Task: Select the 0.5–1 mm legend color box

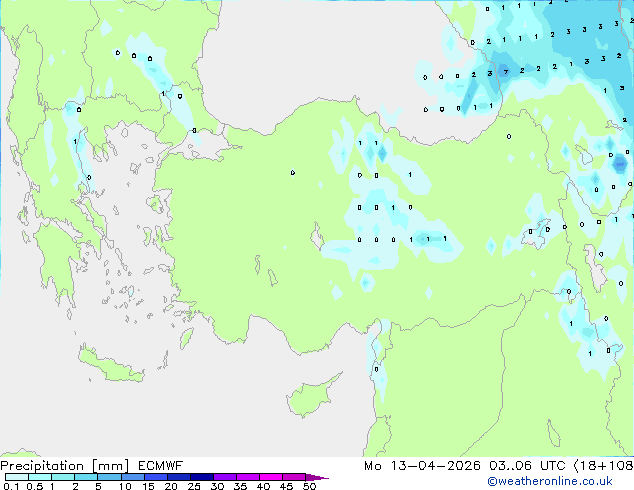Action: (40, 477)
